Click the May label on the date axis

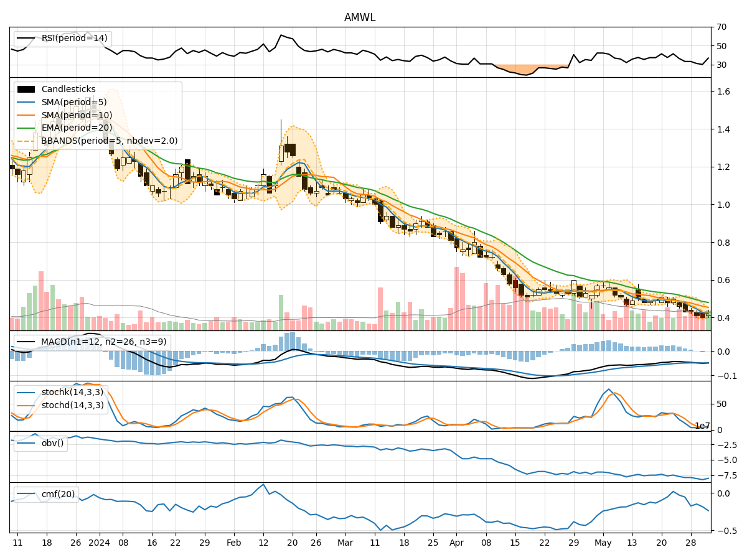tap(603, 543)
